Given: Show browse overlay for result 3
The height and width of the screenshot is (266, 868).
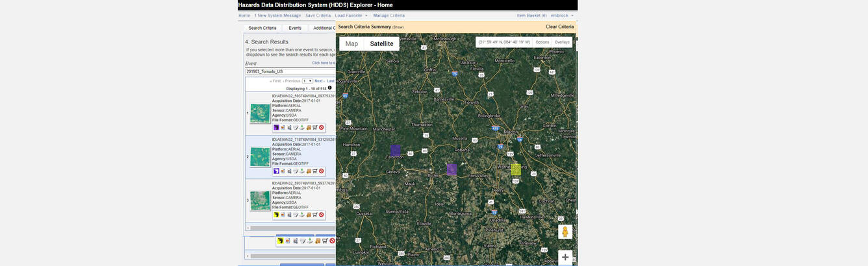Looking at the screenshot, I should click(x=283, y=214).
